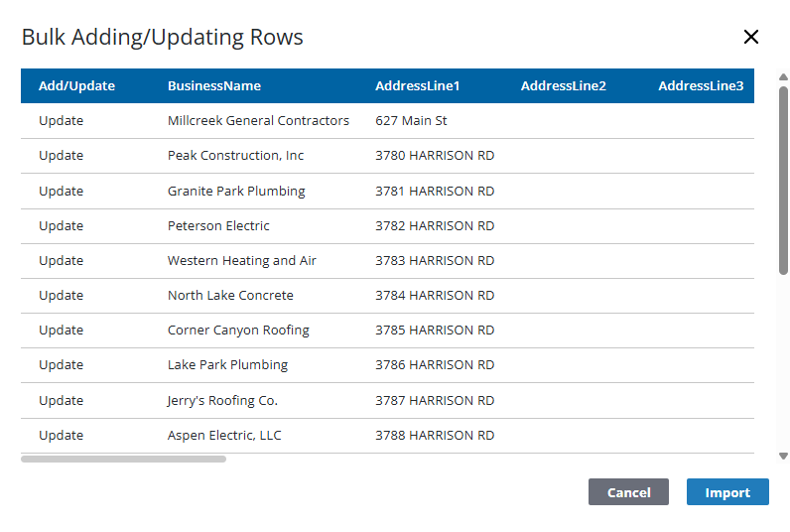The image size is (790, 532).
Task: Click the Import button
Action: point(726,492)
